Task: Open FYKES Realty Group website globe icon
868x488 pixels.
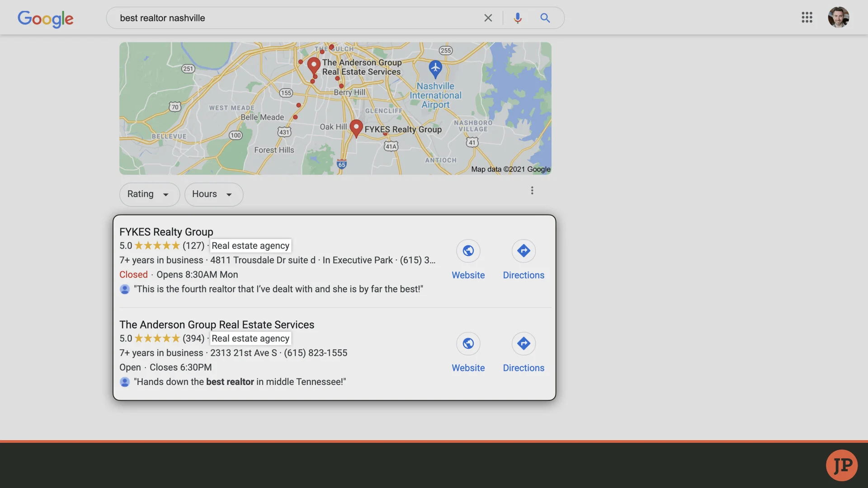Action: [468, 251]
